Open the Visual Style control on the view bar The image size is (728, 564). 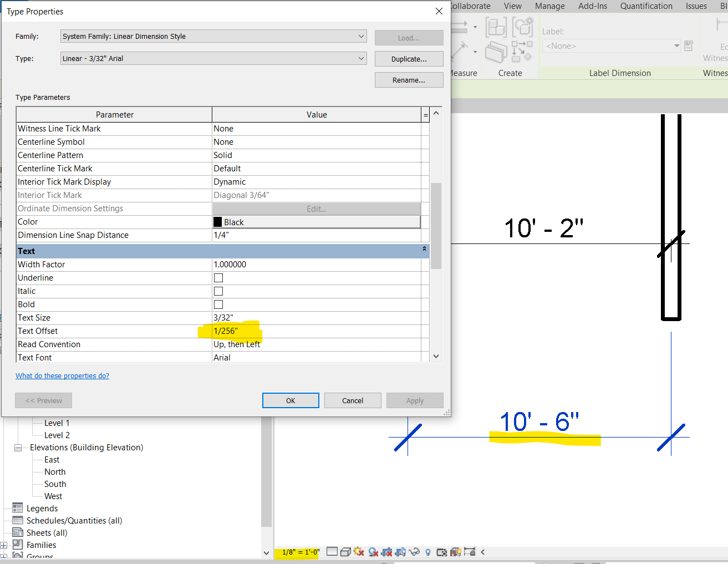pyautogui.click(x=345, y=551)
